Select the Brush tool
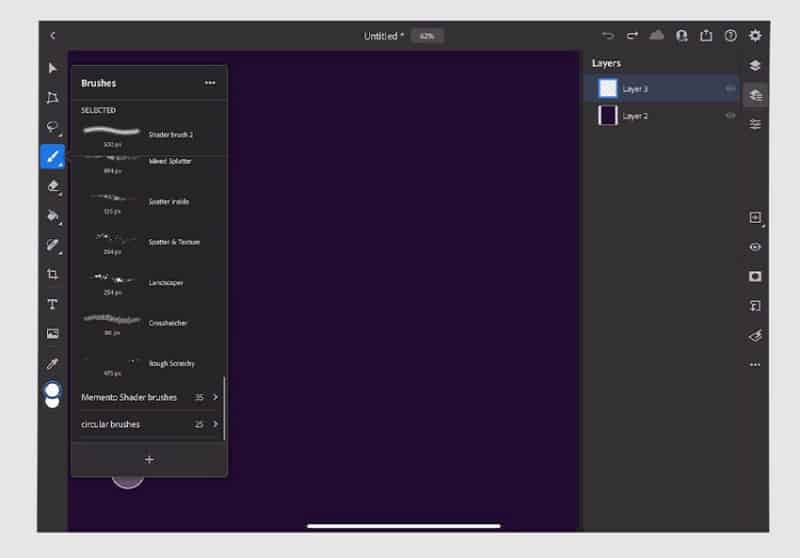Viewport: 800px width, 558px height. tap(53, 157)
